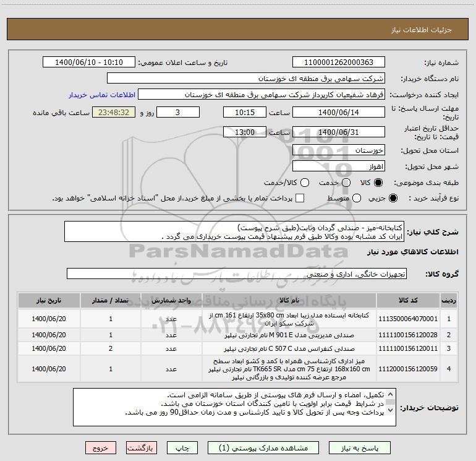Click the delivery province field خوزستان
The height and width of the screenshot is (461, 476).
coord(339,150)
